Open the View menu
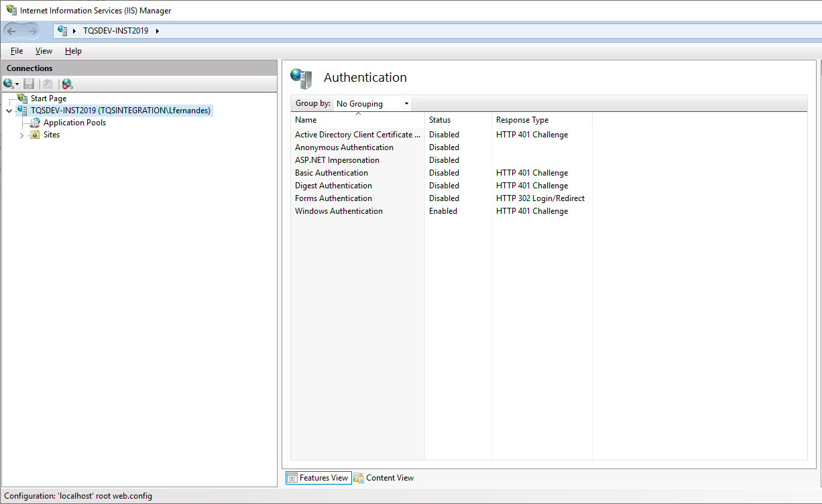 coord(44,51)
